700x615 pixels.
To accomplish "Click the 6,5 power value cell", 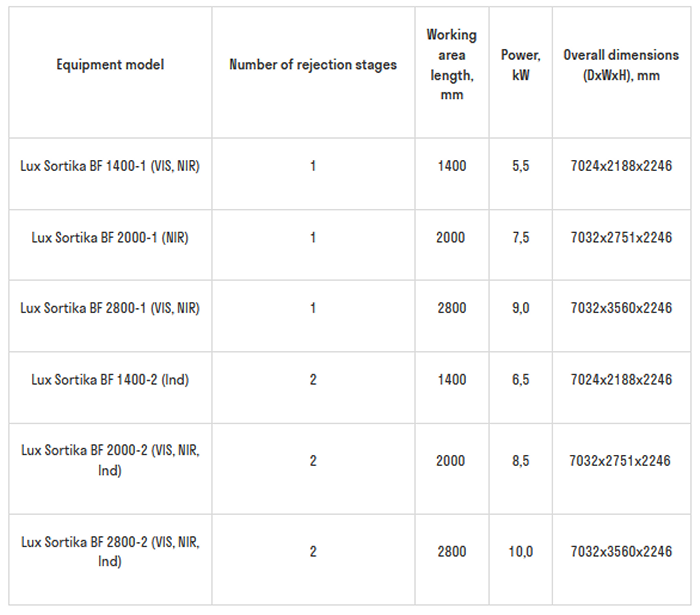I will [x=520, y=379].
